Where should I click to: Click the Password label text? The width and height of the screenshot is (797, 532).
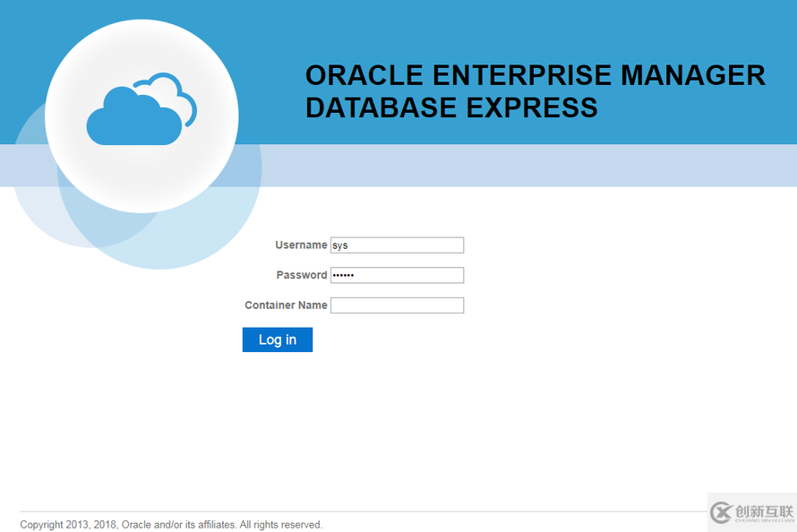(x=302, y=275)
